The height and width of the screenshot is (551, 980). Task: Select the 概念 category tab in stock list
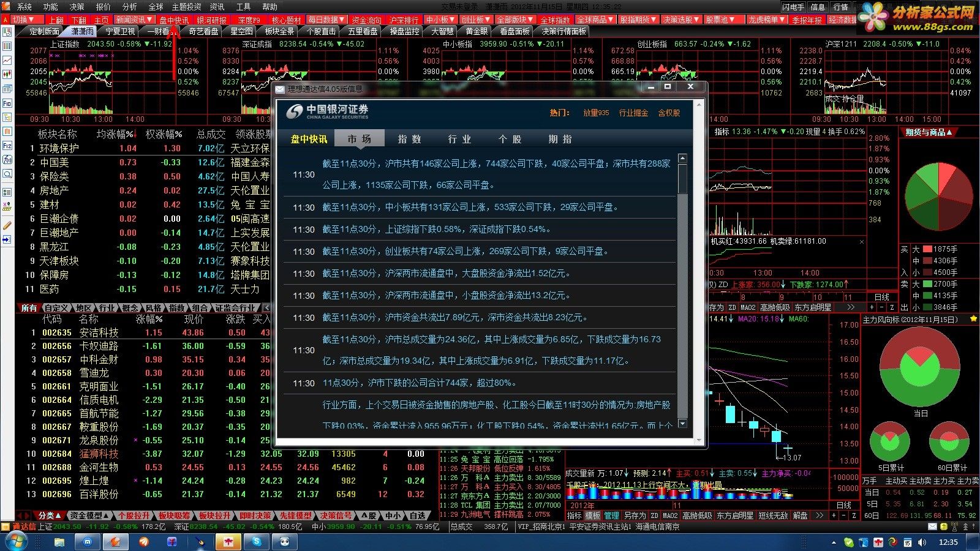pyautogui.click(x=130, y=308)
